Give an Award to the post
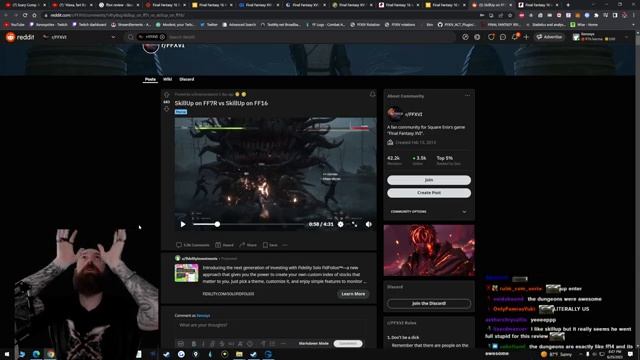This screenshot has width=640, height=360. (x=224, y=245)
